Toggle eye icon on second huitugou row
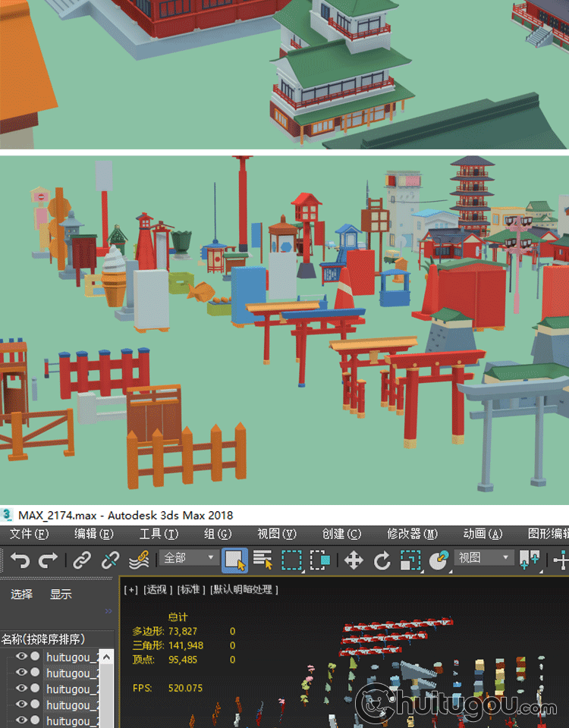The image size is (569, 728). (21, 673)
